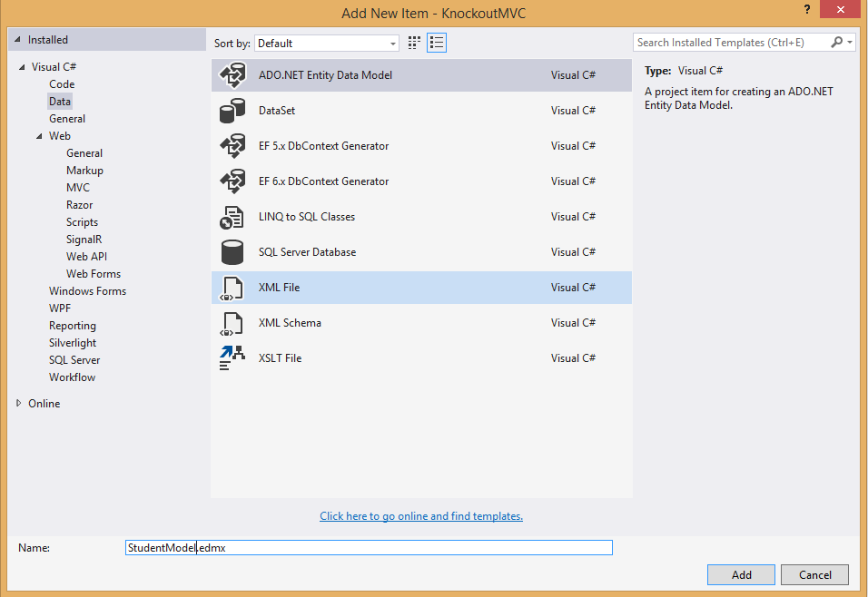Screen dimensions: 868x597
Task: Select the MVC category under Web
Action: [x=78, y=188]
